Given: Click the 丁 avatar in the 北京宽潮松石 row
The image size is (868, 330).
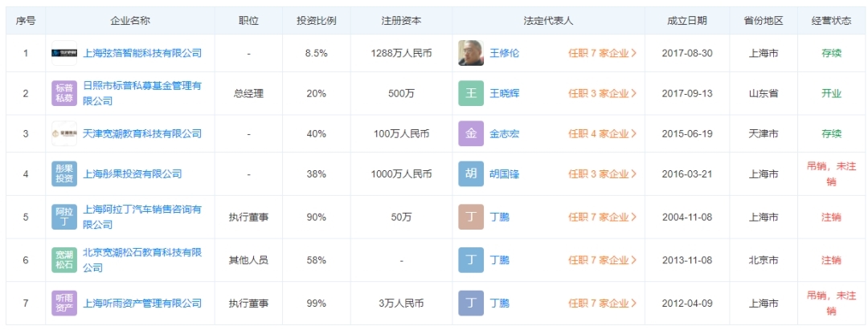Looking at the screenshot, I should click(471, 260).
